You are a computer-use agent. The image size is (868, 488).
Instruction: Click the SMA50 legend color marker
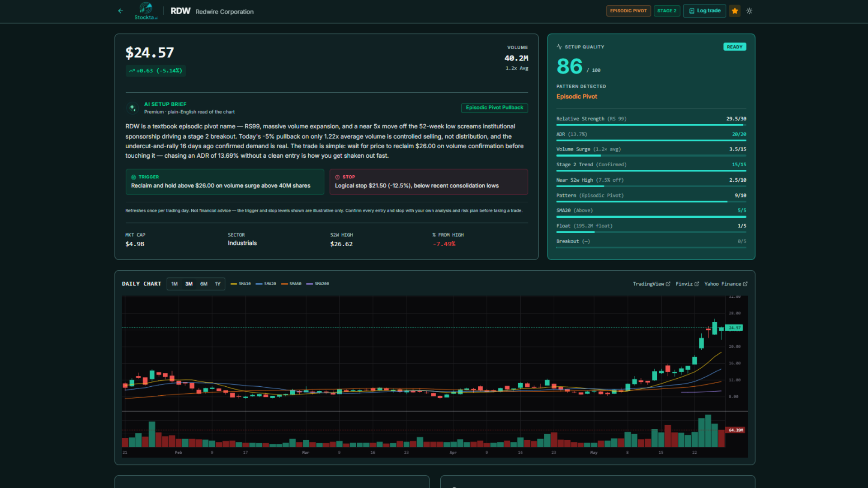click(284, 284)
